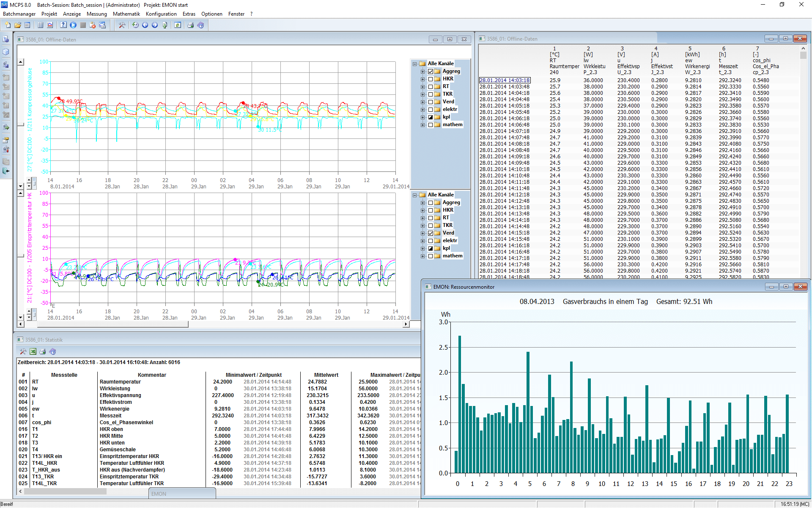
Task: Open a project using the folder icon
Action: (x=17, y=25)
